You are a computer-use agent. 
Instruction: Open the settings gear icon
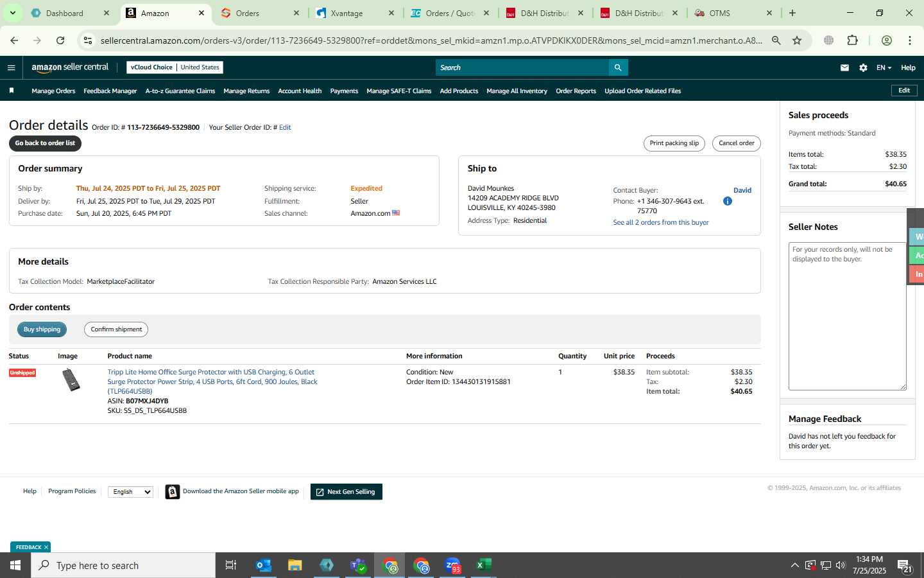coord(863,67)
